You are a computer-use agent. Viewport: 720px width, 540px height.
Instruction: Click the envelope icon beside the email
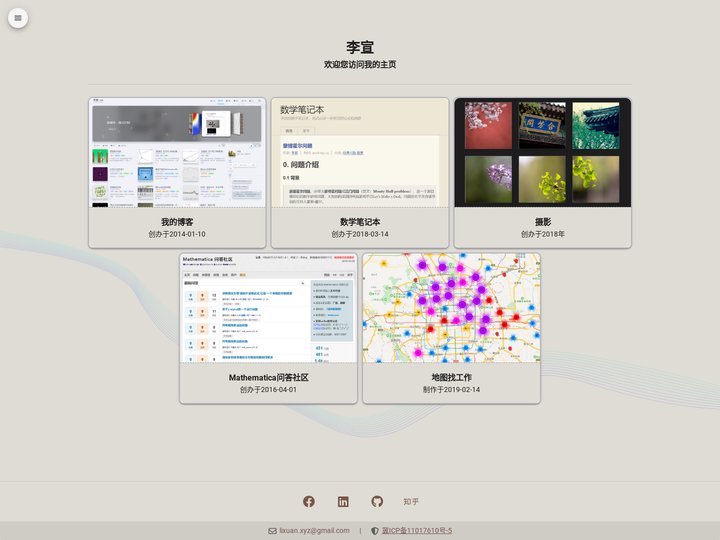pyautogui.click(x=272, y=531)
